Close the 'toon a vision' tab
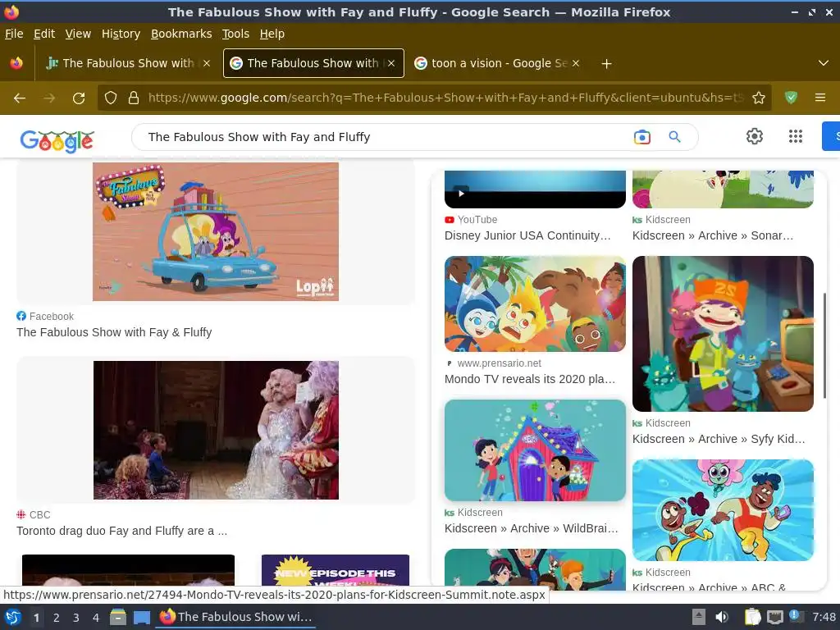The image size is (840, 630). (x=576, y=63)
